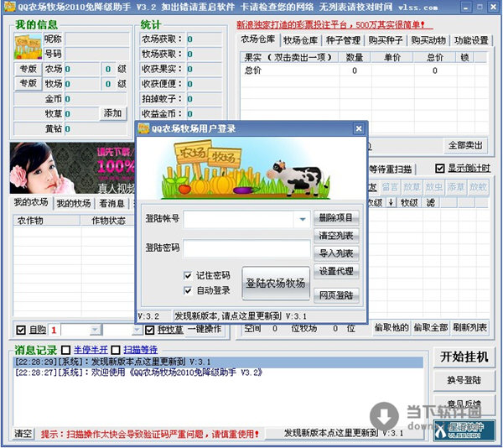Click the 设置代理 button
This screenshot has height=448, width=503.
click(336, 271)
